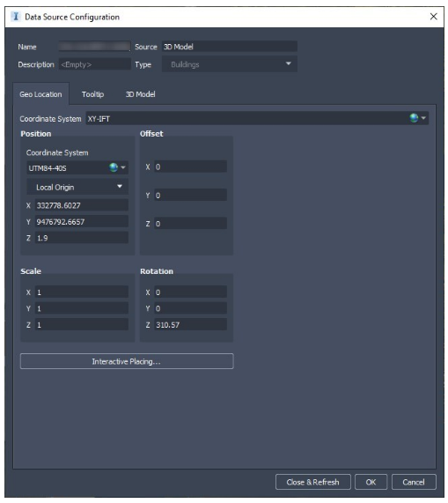Click the Data Source Configuration title icon
448x503 pixels.
(15, 17)
